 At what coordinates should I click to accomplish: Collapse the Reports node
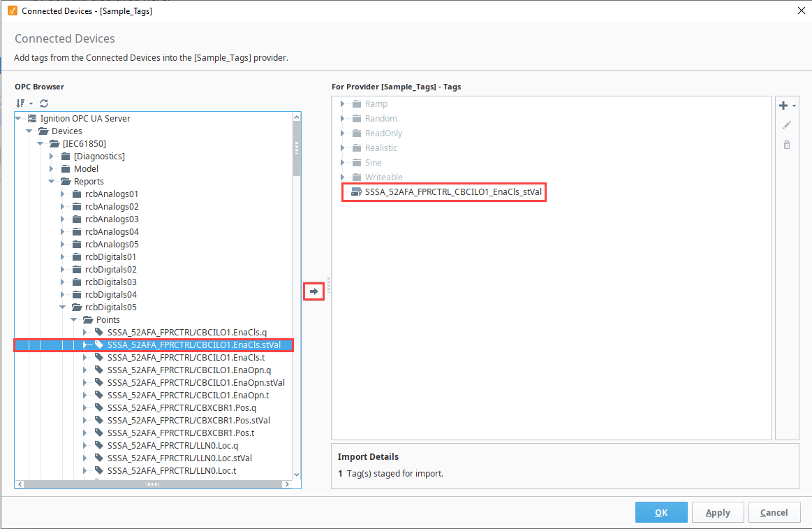coord(51,182)
